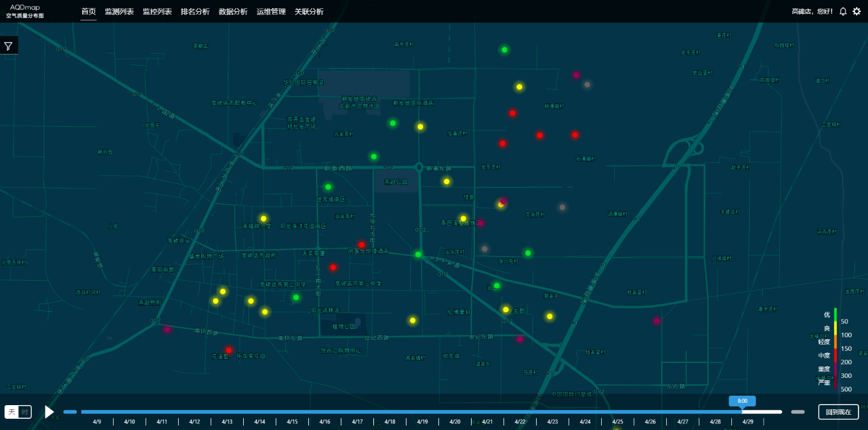This screenshot has width=868, height=430.
Task: Open the 运维管理 menu item
Action: tap(271, 11)
